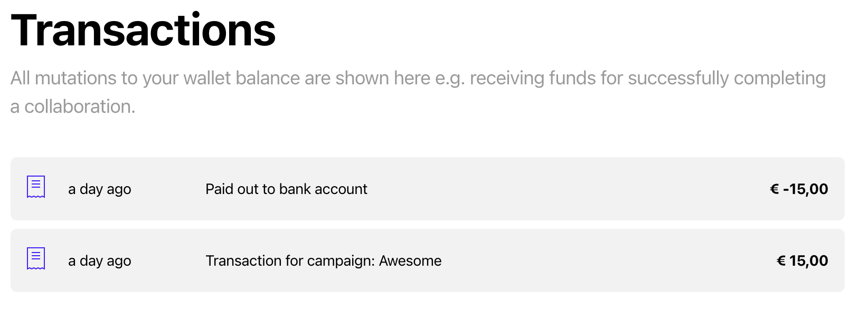This screenshot has height=310, width=868.
Task: Click the 'a collaboration.' text line
Action: (x=73, y=107)
